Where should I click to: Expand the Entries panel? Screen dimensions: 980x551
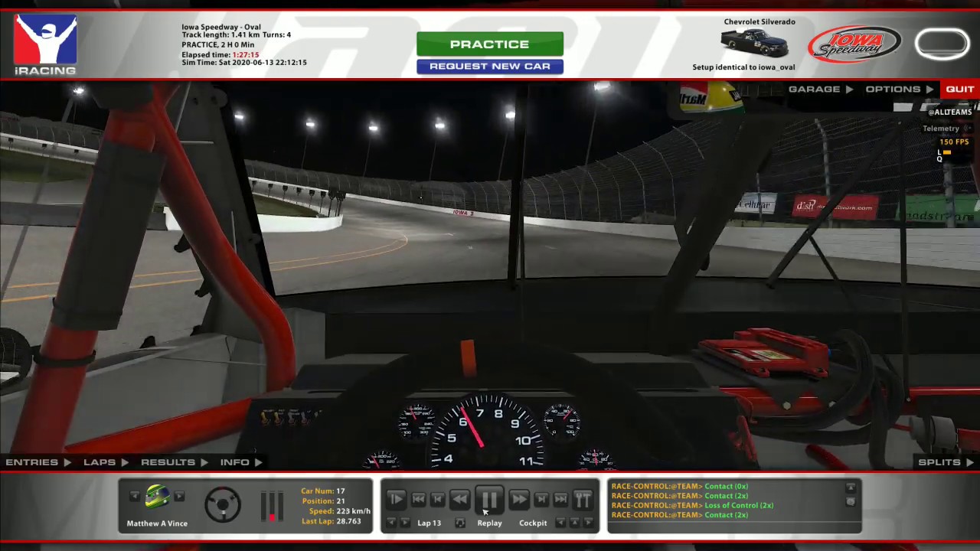38,462
